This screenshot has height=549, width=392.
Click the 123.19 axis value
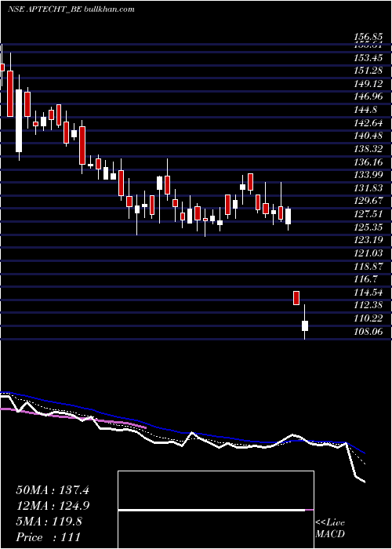click(368, 240)
